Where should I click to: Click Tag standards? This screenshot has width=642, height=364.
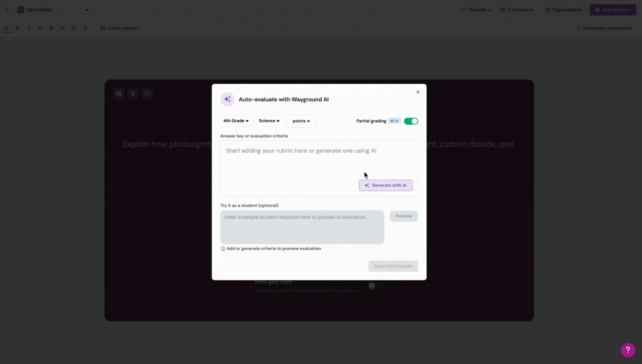click(563, 10)
